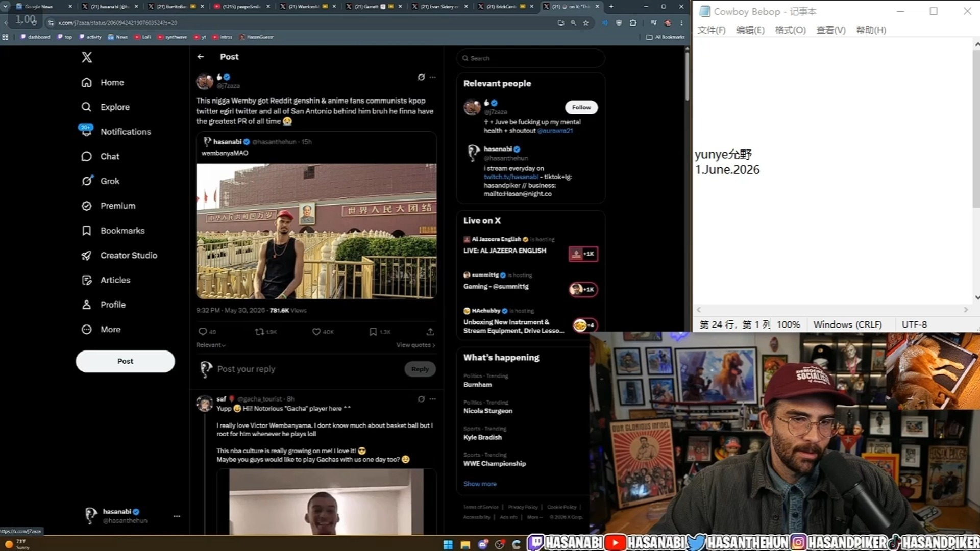The width and height of the screenshot is (980, 551).
Task: Open Profile in the X sidebar
Action: tap(104, 305)
